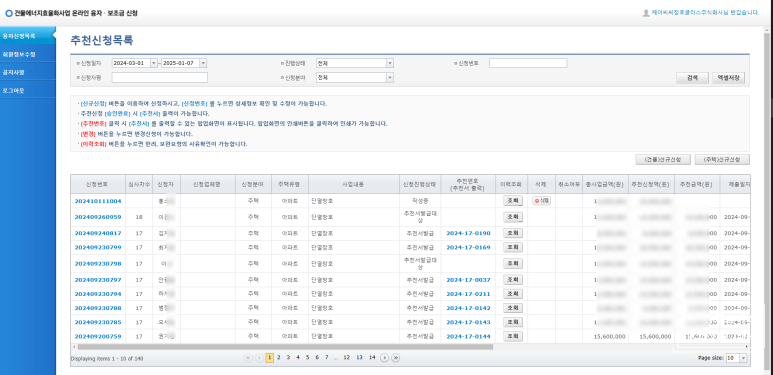Screen dimensions: 773x375
Task: Click the 엑셀저장 button
Action: (728, 78)
